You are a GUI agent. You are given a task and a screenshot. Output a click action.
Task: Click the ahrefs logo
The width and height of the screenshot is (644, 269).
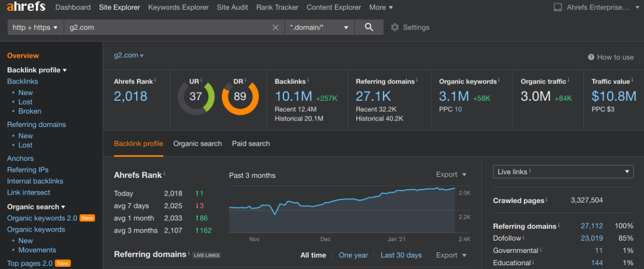(x=26, y=7)
